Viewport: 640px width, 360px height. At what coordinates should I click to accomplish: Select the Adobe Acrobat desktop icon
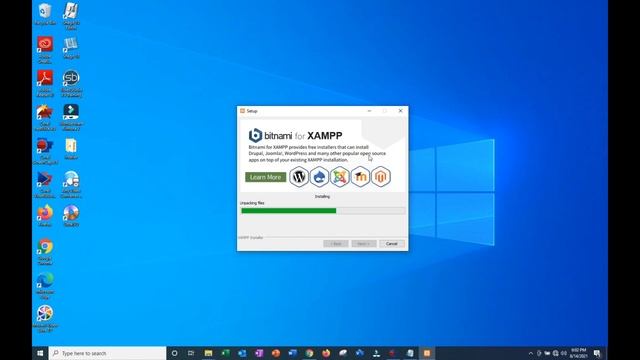[x=45, y=83]
